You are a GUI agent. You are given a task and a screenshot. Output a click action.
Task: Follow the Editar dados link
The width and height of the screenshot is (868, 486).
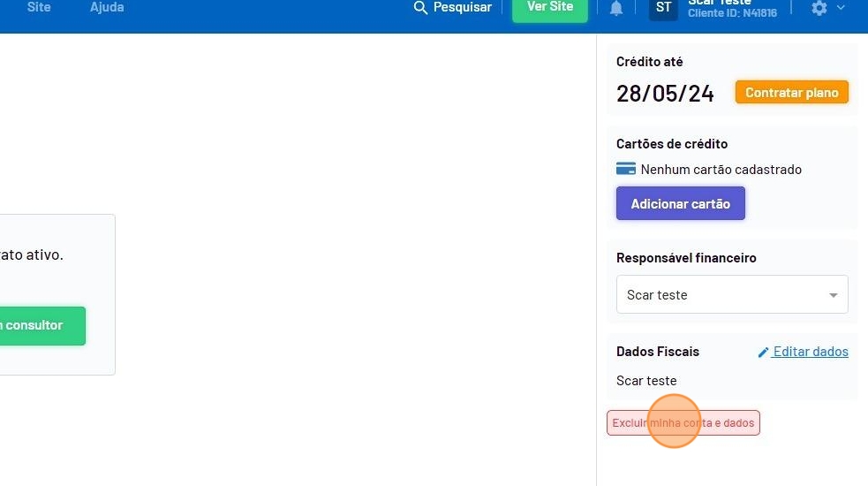(x=811, y=352)
